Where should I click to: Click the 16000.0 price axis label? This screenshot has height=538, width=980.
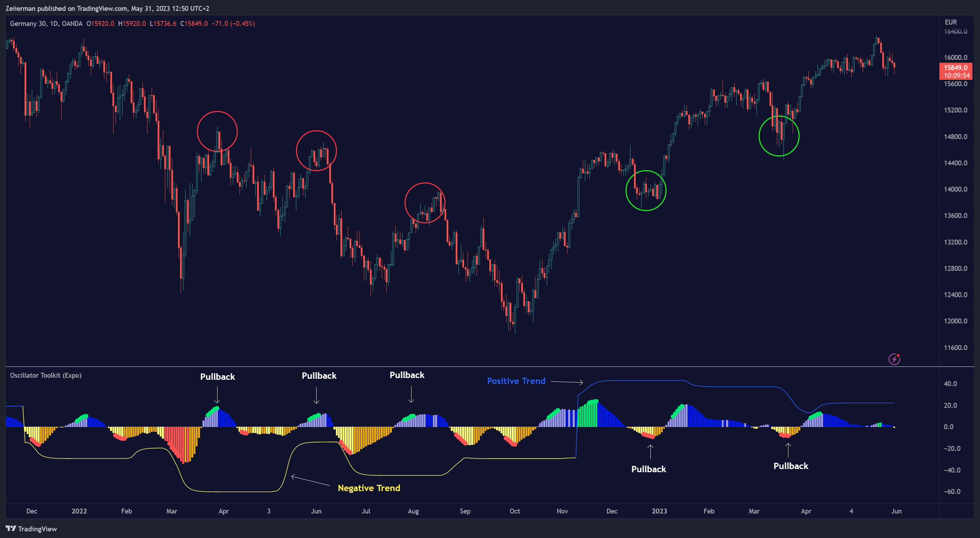click(x=955, y=57)
